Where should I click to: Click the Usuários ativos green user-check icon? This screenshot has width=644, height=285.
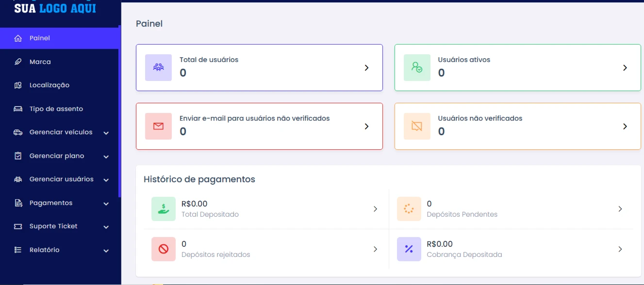[x=417, y=67]
